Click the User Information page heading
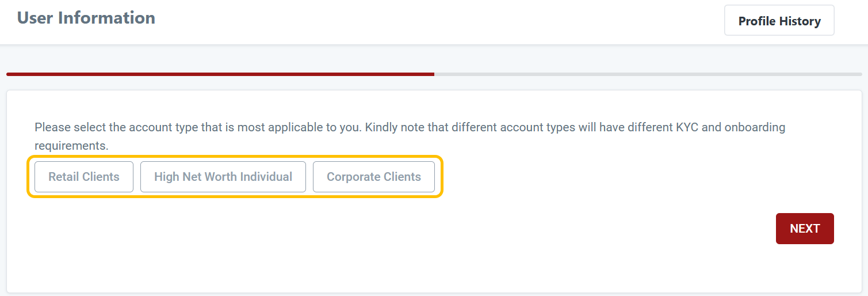 pyautogui.click(x=86, y=18)
